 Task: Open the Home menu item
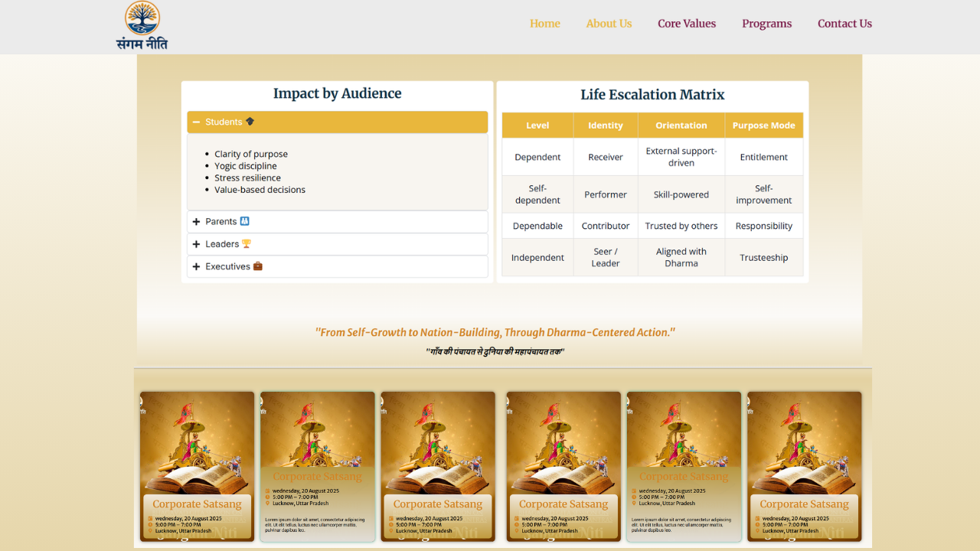pyautogui.click(x=545, y=24)
